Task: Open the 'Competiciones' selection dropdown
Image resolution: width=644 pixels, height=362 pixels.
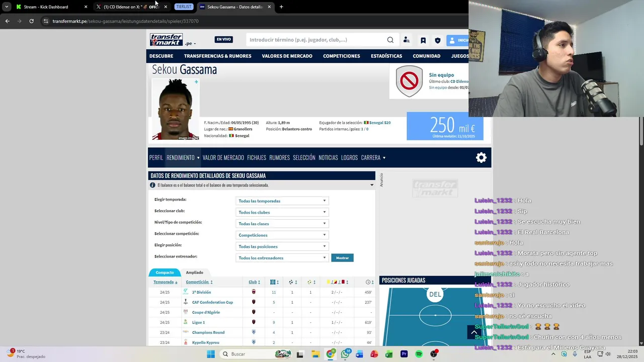Action: point(282,235)
